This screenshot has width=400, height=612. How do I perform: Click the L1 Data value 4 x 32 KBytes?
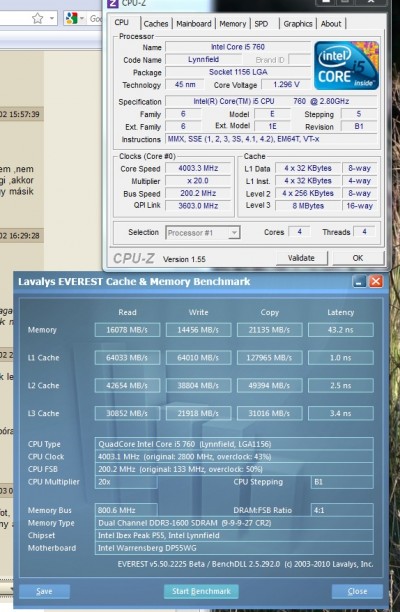coord(308,168)
